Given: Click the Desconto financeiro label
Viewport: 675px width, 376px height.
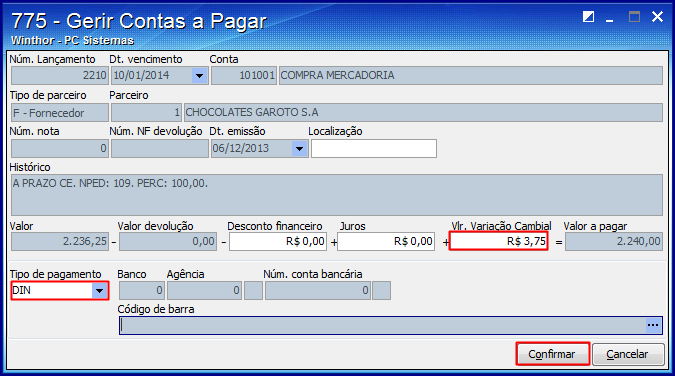Looking at the screenshot, I should tap(275, 226).
